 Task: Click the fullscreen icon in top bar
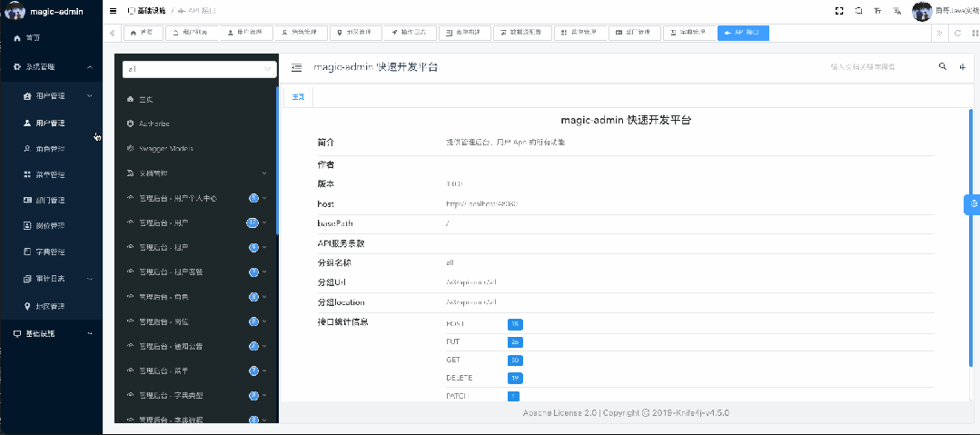(838, 10)
